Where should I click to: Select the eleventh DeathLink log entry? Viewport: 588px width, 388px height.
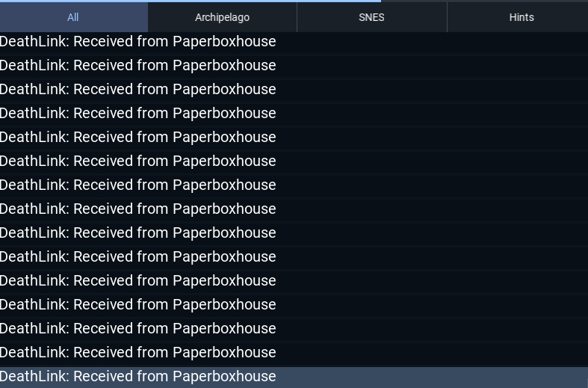click(x=294, y=280)
